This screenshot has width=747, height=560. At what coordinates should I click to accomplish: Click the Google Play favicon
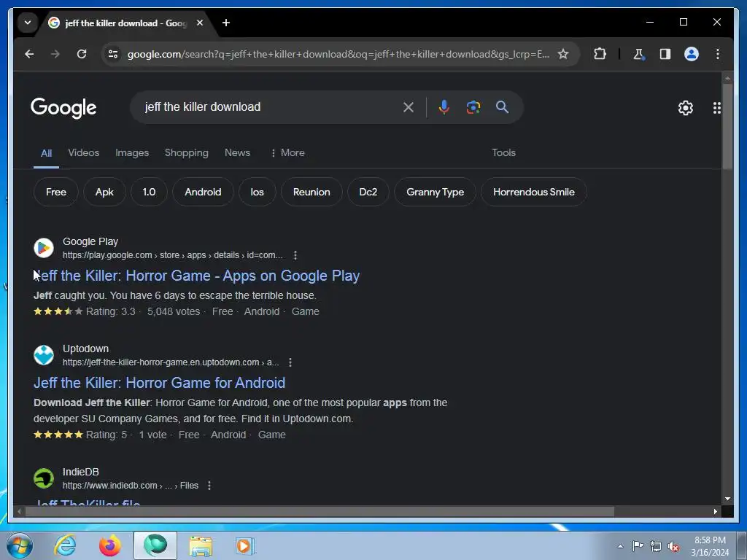pyautogui.click(x=43, y=248)
